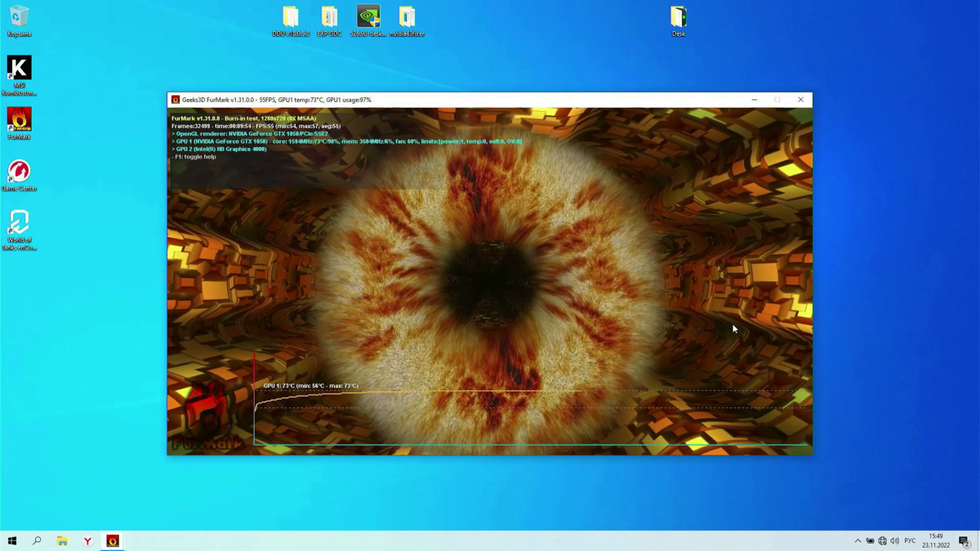Click the FurMark logo in render corner
This screenshot has width=980, height=551.
[x=207, y=416]
